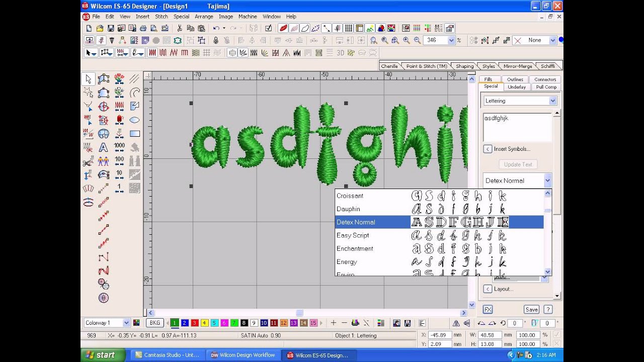Select the Croissant font in list
Viewport: 644px width, 362px height.
[x=439, y=196]
